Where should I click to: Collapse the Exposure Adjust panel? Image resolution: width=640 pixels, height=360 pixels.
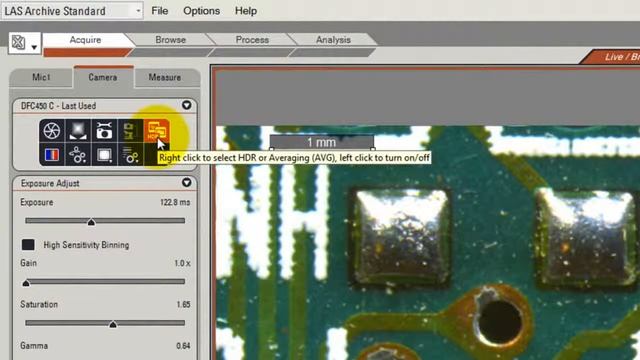point(187,182)
